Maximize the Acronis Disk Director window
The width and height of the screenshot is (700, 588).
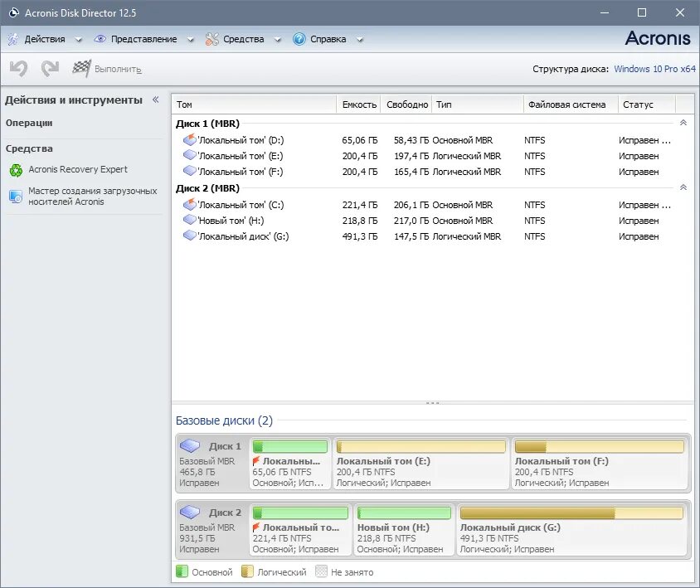click(641, 12)
